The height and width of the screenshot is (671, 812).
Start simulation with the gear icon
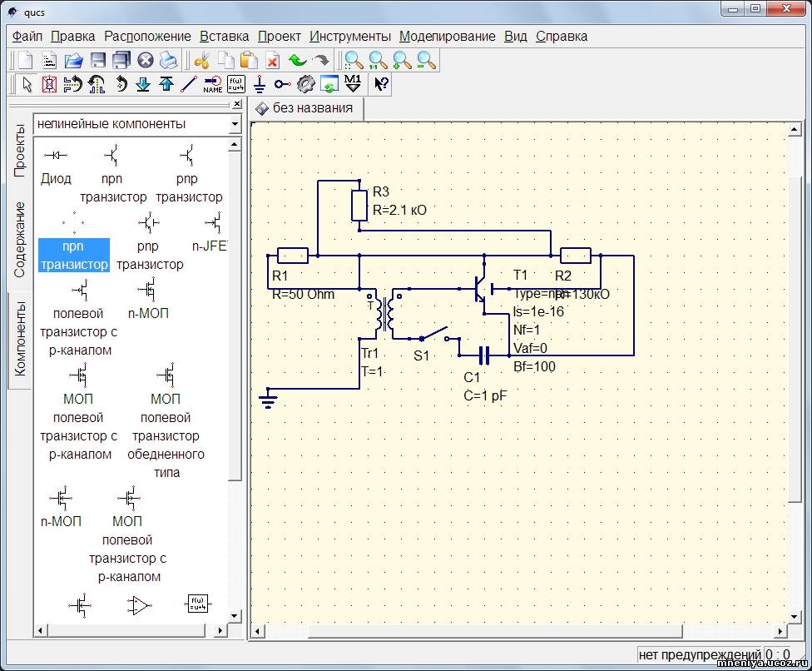(306, 84)
